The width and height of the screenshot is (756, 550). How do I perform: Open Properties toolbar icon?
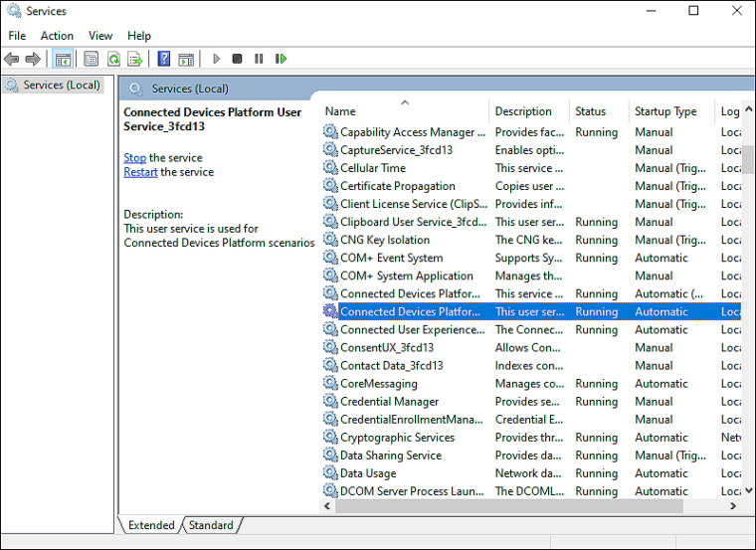pos(92,60)
